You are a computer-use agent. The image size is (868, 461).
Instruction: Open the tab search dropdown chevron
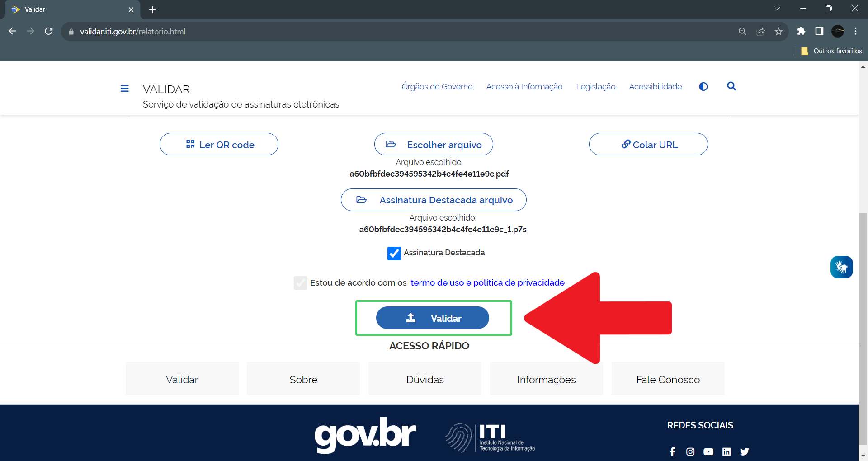(x=777, y=9)
